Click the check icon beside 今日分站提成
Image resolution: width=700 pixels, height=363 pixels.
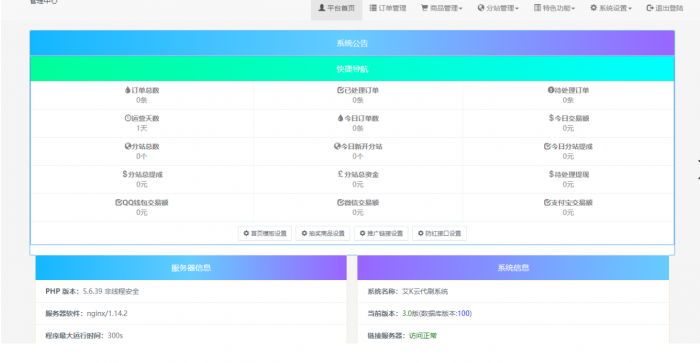tap(547, 146)
